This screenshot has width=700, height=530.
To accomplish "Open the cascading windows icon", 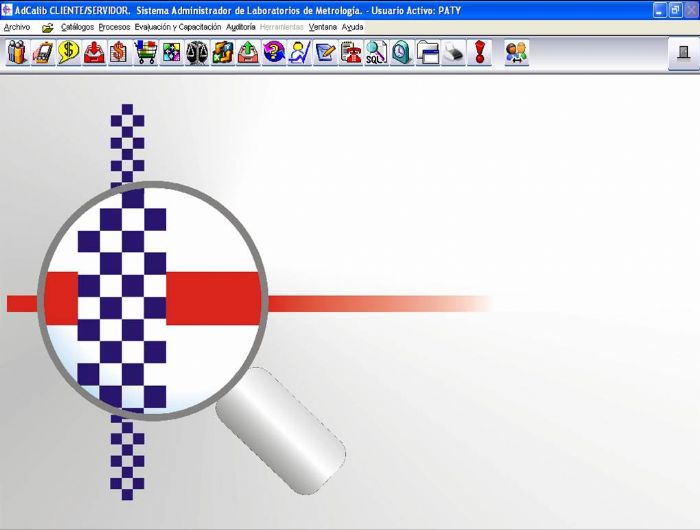I will click(428, 52).
